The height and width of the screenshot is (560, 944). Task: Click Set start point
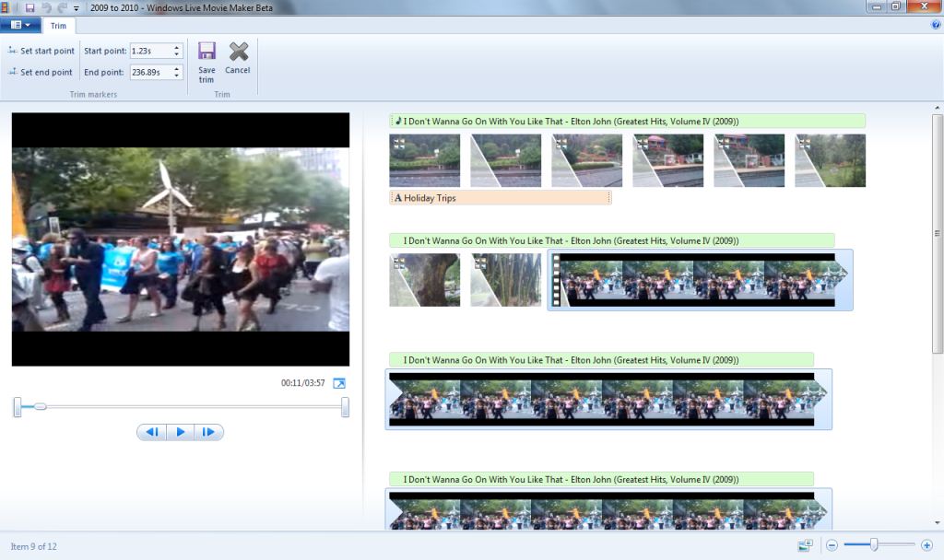click(x=41, y=52)
